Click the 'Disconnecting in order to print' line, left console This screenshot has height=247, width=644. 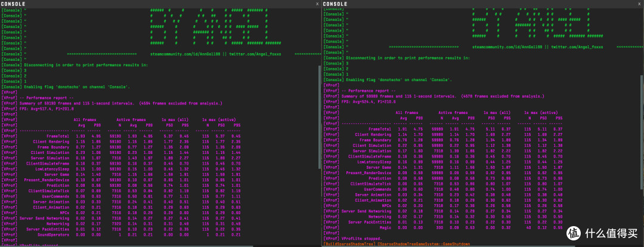75,65
